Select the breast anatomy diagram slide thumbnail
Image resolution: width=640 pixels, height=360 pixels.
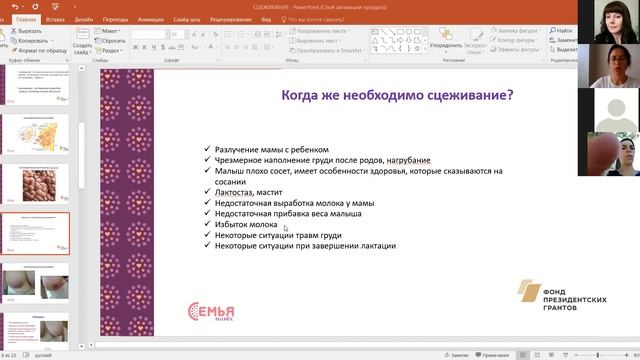tap(36, 134)
